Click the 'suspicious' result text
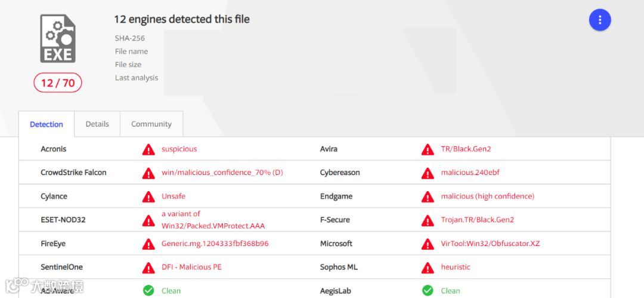 coord(179,149)
